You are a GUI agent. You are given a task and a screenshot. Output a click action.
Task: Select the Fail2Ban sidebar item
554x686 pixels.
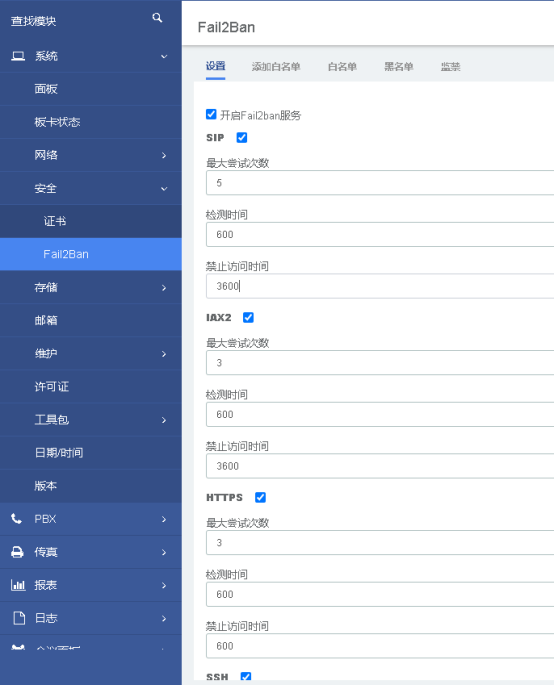coord(91,254)
